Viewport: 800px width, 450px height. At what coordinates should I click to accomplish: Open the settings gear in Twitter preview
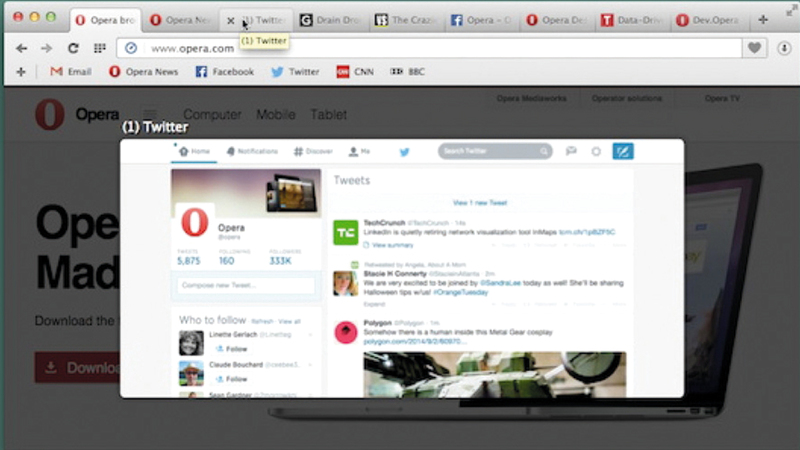click(x=596, y=152)
